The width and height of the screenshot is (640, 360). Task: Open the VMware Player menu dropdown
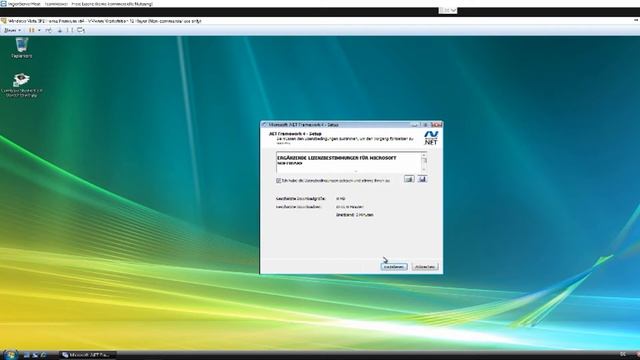12,30
